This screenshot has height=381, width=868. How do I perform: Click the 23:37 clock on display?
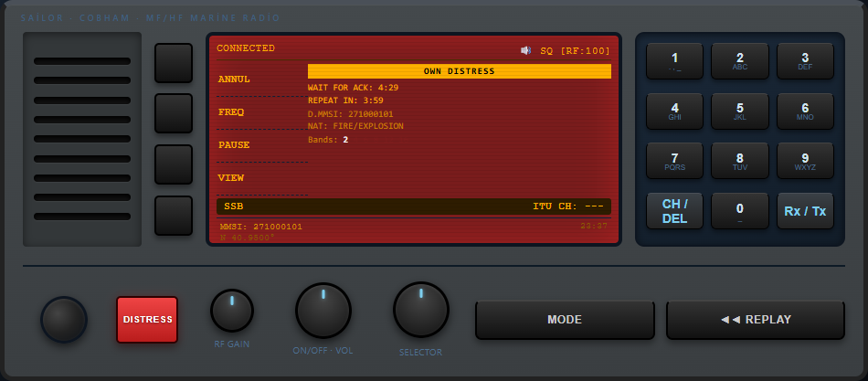(x=594, y=226)
